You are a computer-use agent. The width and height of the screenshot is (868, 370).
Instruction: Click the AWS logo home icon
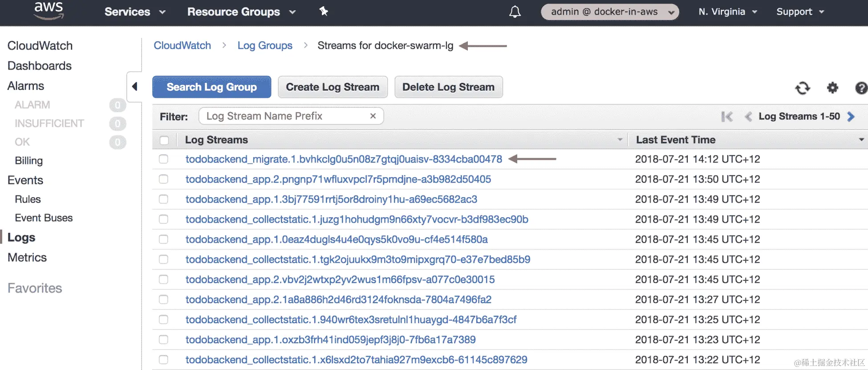click(49, 11)
